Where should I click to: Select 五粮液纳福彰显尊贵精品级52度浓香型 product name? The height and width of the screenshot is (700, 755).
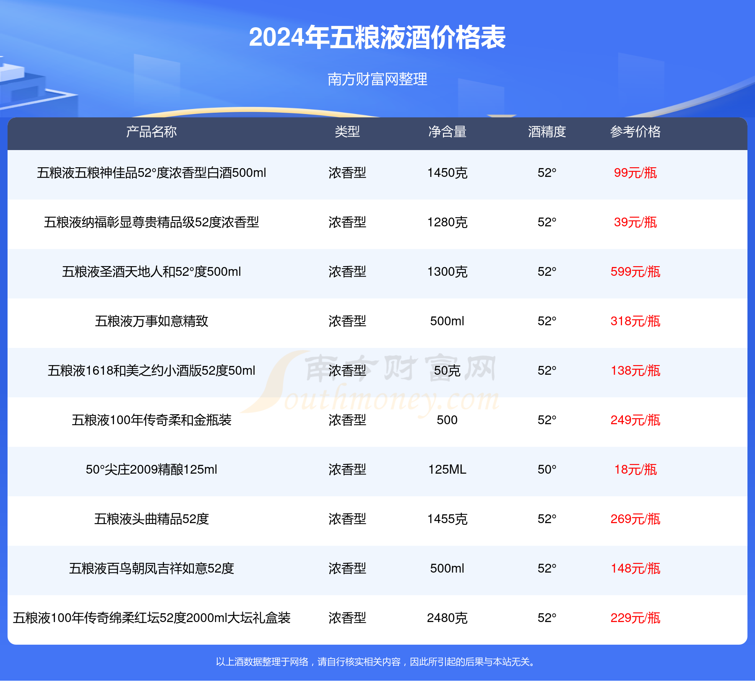click(x=151, y=222)
